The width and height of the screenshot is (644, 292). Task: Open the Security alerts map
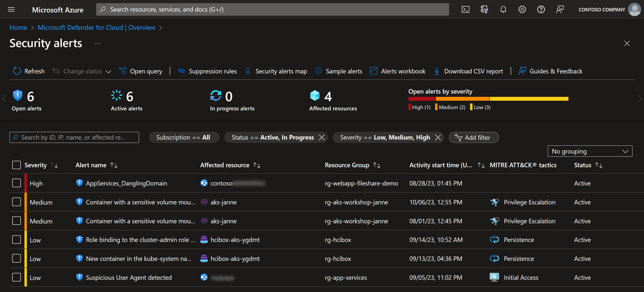point(276,71)
